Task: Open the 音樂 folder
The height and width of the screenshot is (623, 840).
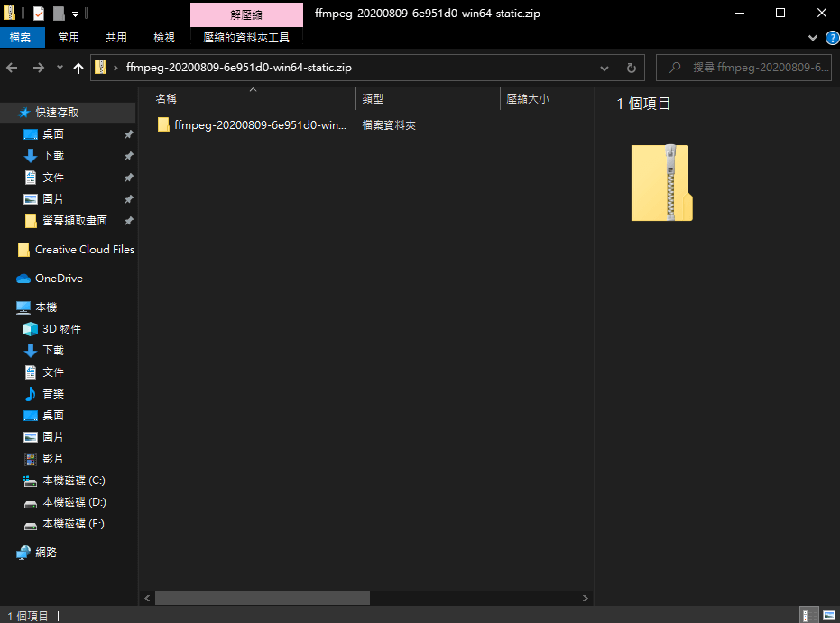Action: point(53,393)
